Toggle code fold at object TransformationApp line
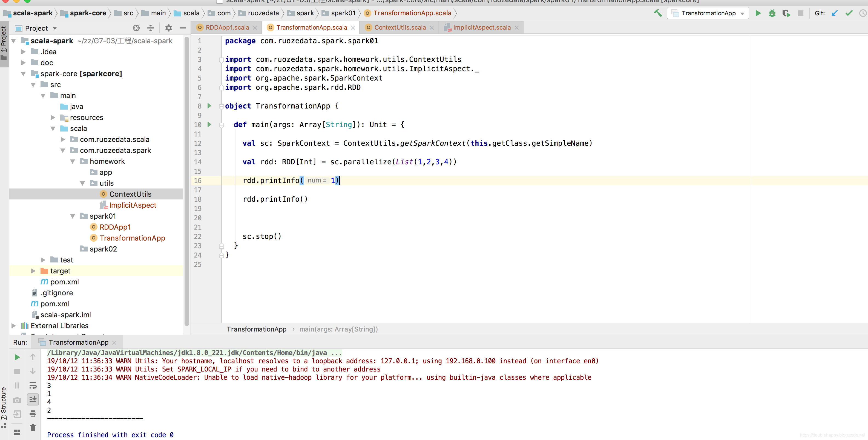Image resolution: width=868 pixels, height=440 pixels. tap(221, 106)
